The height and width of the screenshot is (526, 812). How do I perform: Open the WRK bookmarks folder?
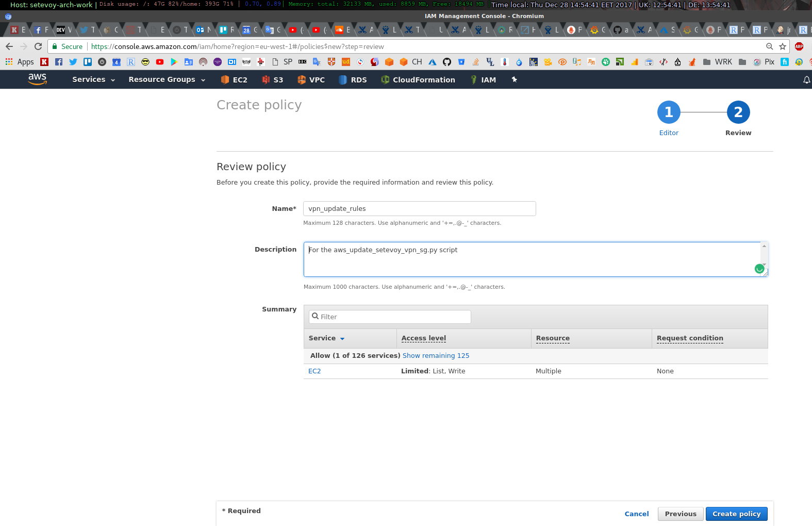718,62
